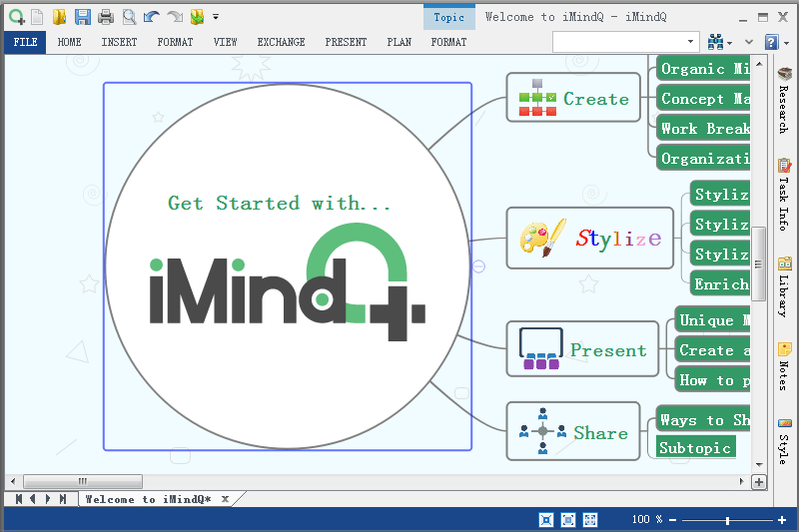Collapse the ribbon with the chevron
The image size is (799, 532).
tap(749, 42)
